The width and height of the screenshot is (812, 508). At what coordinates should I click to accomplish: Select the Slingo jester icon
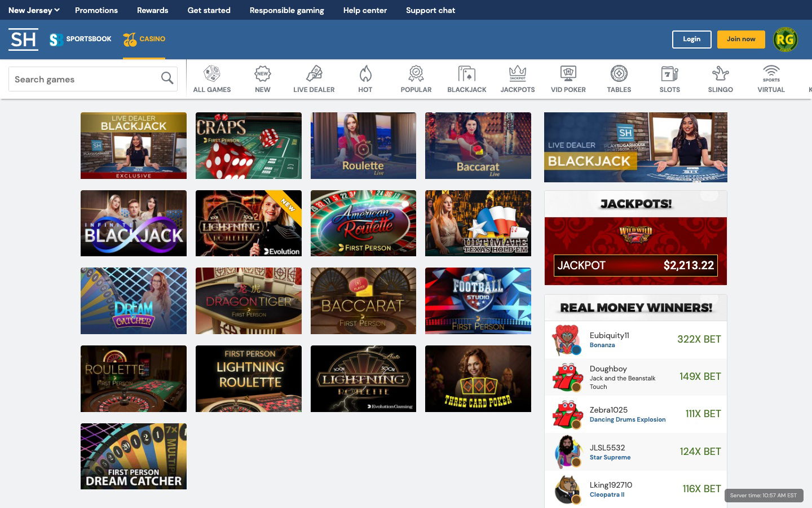point(720,73)
